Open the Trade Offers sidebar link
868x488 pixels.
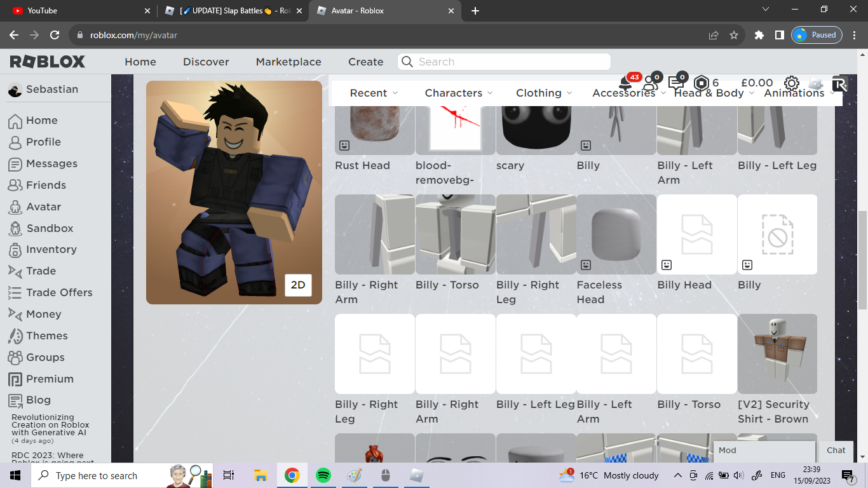pos(50,293)
